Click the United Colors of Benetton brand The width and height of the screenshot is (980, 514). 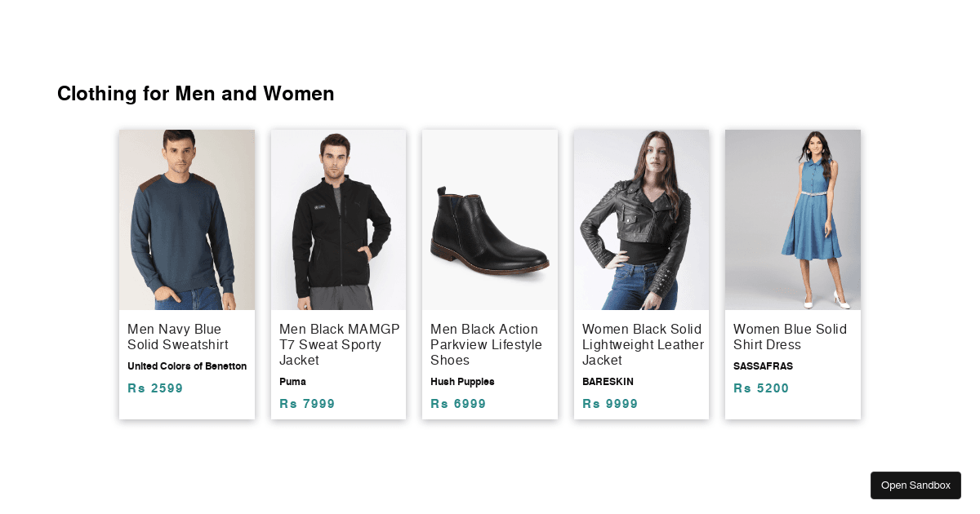[187, 366]
